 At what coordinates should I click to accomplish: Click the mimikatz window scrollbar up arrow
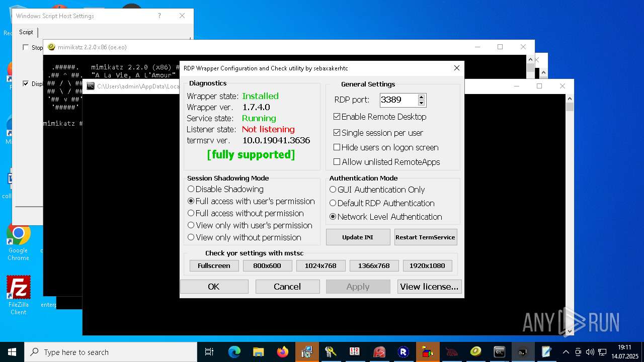[530, 59]
